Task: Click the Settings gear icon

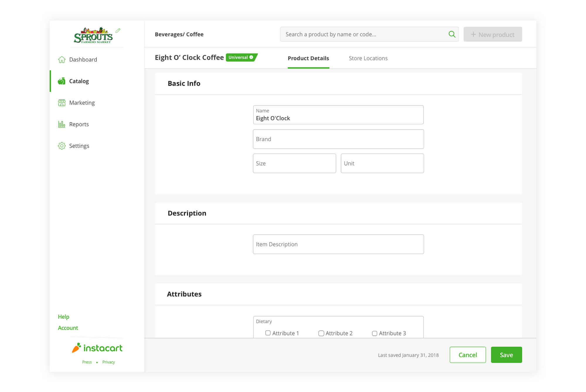Action: point(62,146)
